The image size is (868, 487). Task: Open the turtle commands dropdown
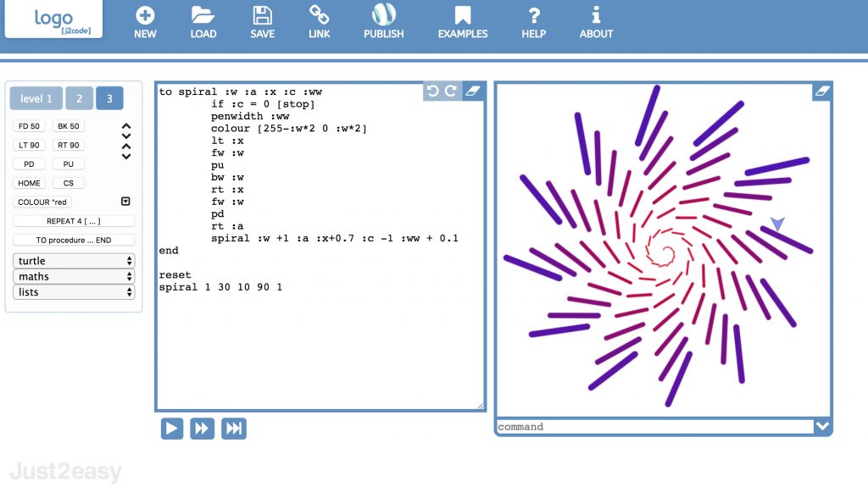tap(74, 261)
